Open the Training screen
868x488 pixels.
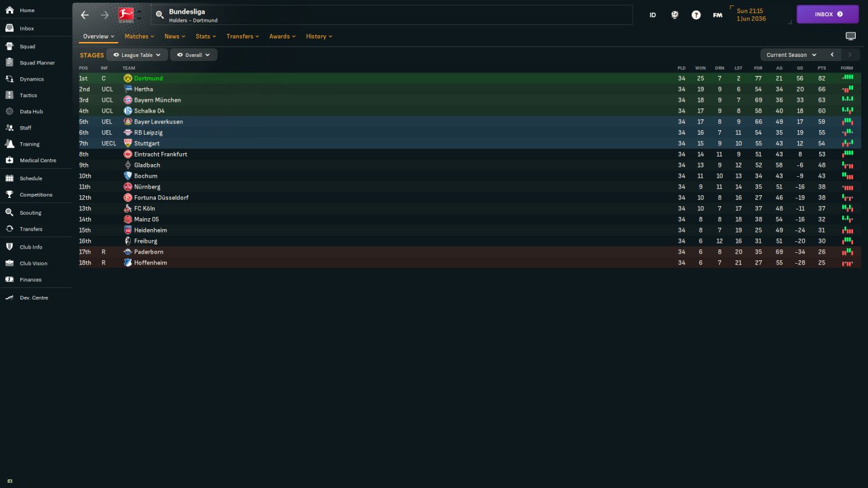pyautogui.click(x=29, y=144)
